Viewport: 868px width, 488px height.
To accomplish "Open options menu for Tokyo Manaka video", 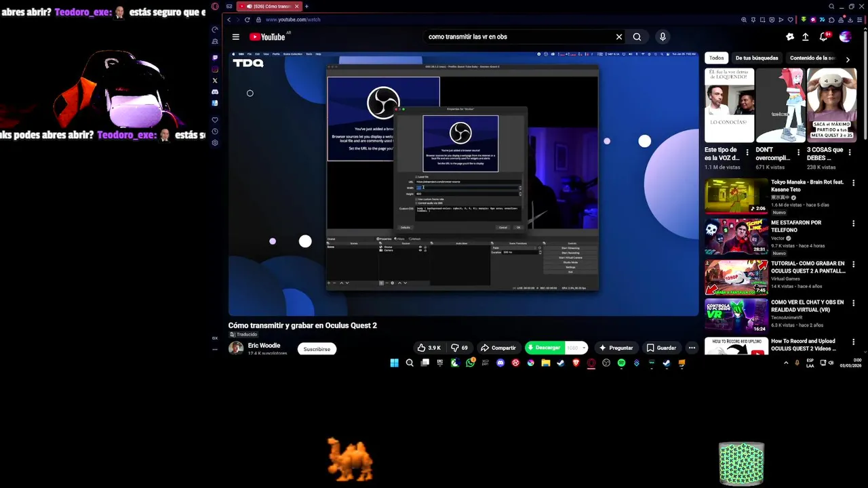I will tap(853, 183).
